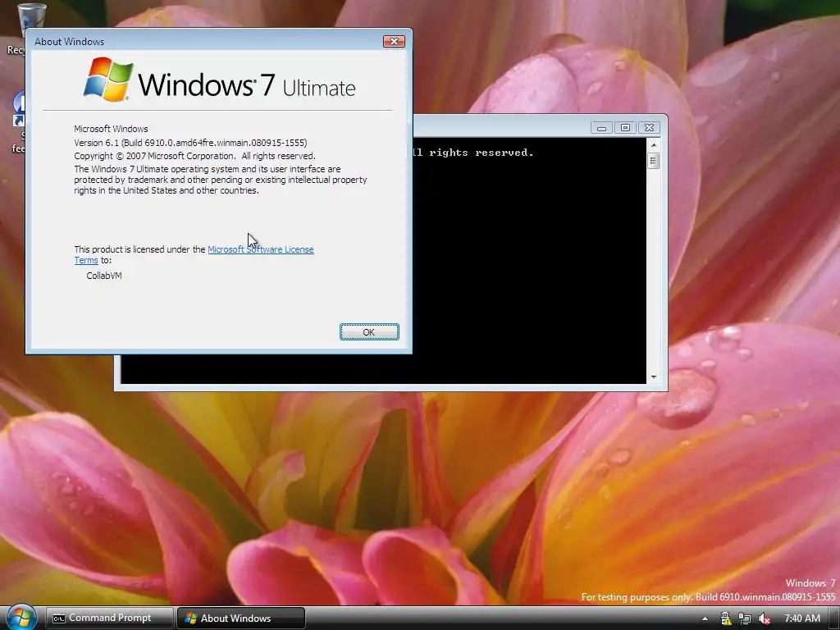Click the Command Prompt icon on taskbar button
The image size is (840, 630).
59,619
